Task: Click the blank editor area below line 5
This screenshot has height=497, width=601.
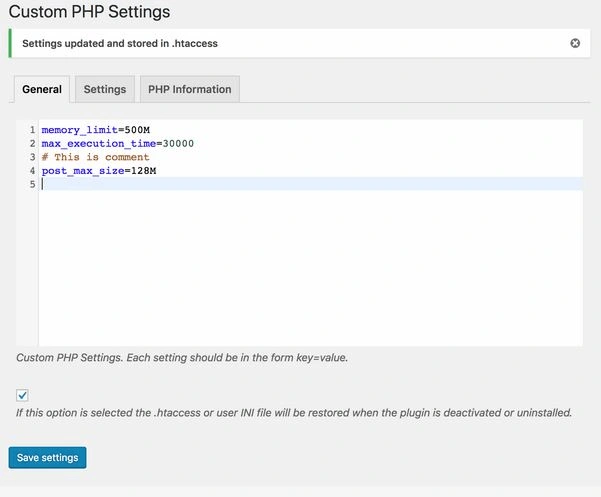Action: 300,270
